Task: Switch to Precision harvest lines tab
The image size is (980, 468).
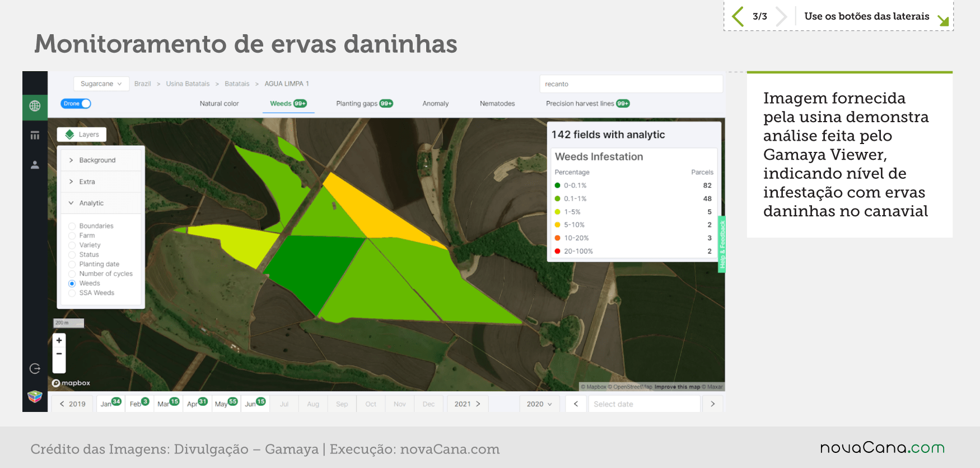Action: point(588,104)
